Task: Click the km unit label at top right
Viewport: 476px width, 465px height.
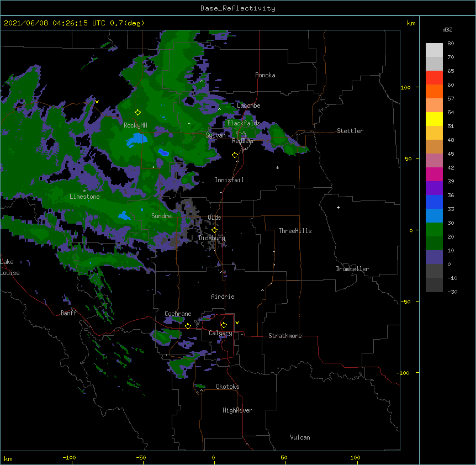Action: (x=411, y=23)
